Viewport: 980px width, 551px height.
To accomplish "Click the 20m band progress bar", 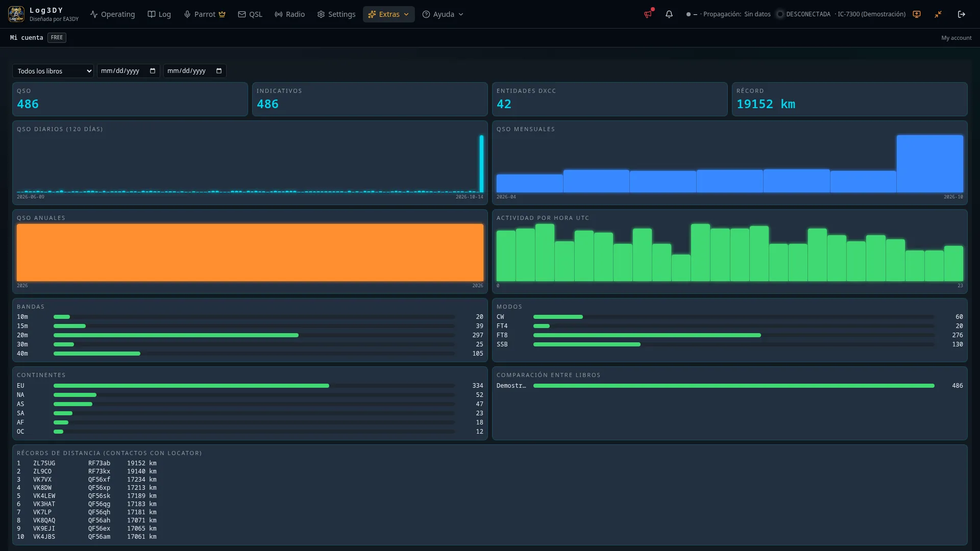I will tap(254, 335).
